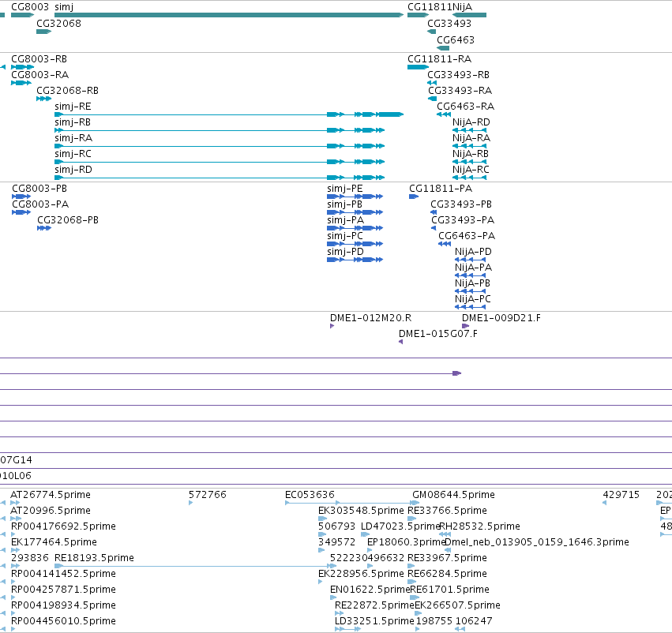Viewport: 672px width, 633px height.
Task: Click the DME1-012M20.R BAC end label
Action: (x=370, y=318)
